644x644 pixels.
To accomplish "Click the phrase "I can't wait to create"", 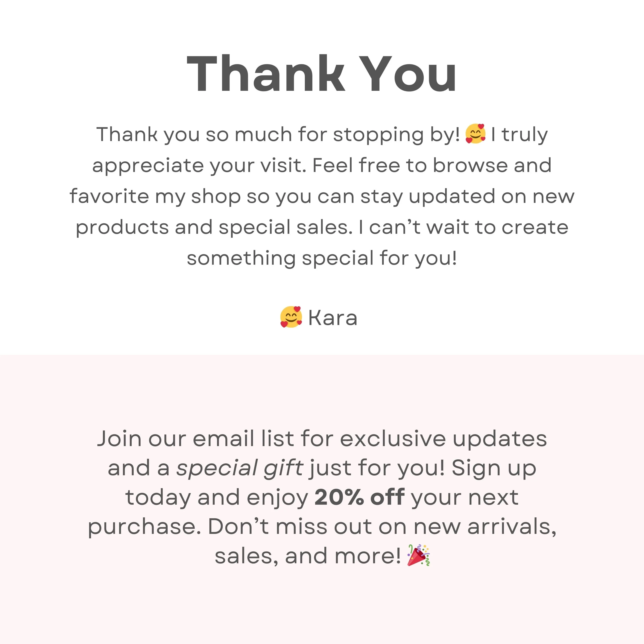I will (464, 227).
